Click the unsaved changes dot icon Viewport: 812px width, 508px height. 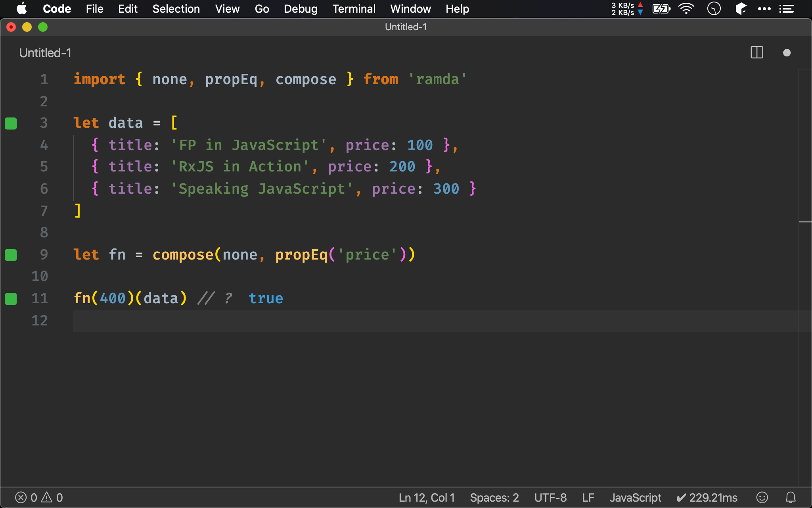[787, 53]
